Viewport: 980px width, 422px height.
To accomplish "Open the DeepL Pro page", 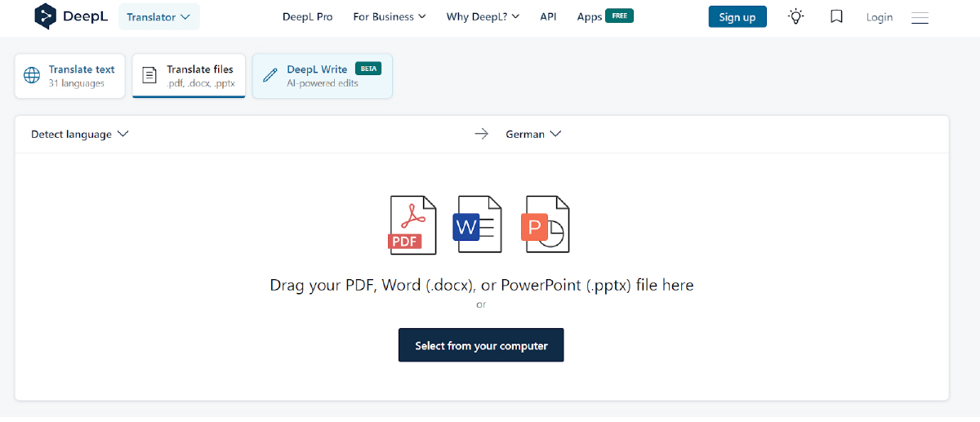I will pos(307,16).
